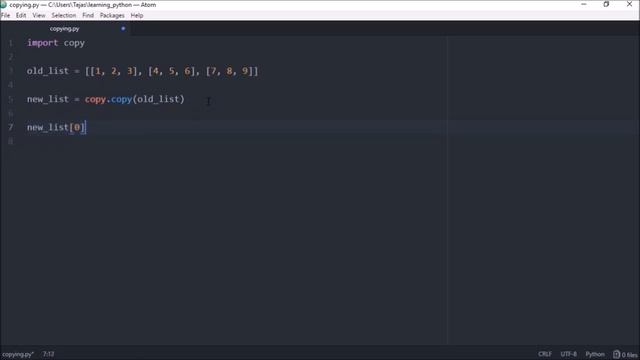Image resolution: width=640 pixels, height=360 pixels.
Task: Click 'old_list' variable on line 3
Action: tap(48, 71)
